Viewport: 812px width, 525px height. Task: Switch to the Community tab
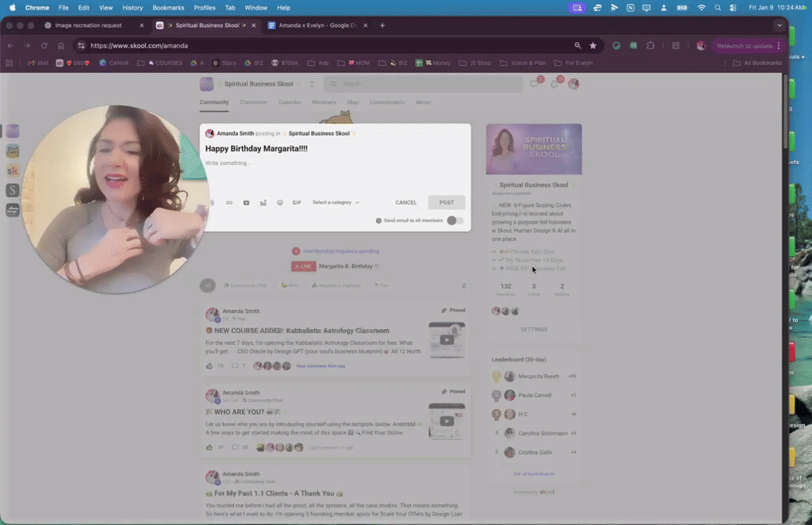click(214, 102)
